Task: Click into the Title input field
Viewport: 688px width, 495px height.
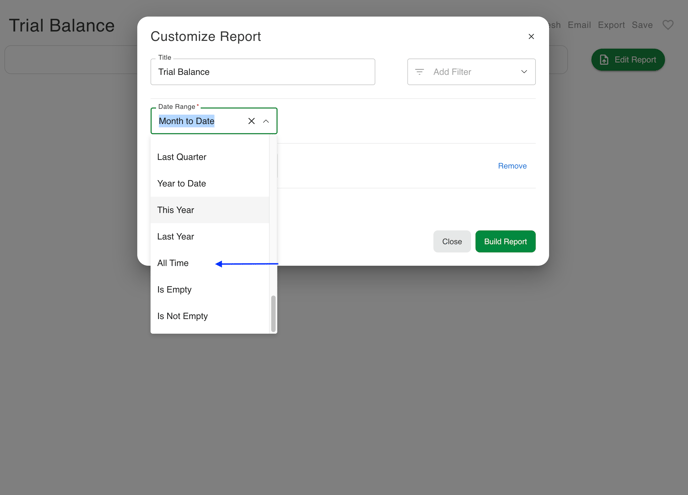Action: (262, 72)
